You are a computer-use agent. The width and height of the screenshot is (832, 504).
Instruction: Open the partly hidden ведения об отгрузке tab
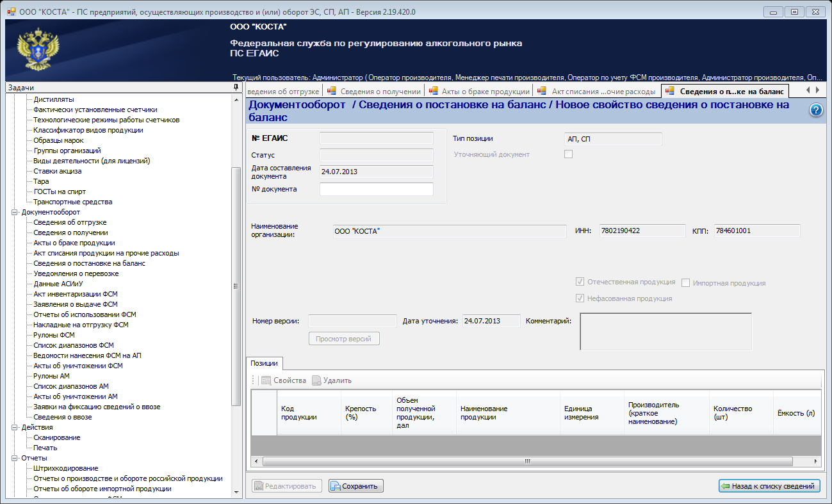click(x=283, y=91)
